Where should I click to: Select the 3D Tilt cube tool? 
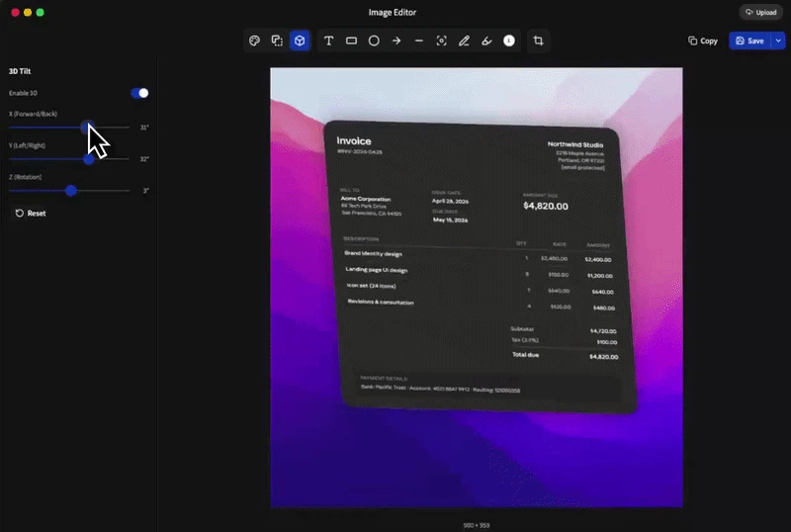pos(300,41)
